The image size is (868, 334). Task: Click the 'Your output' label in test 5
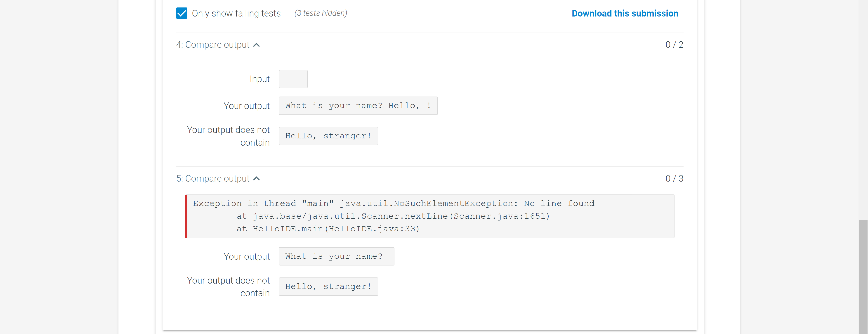[246, 257]
